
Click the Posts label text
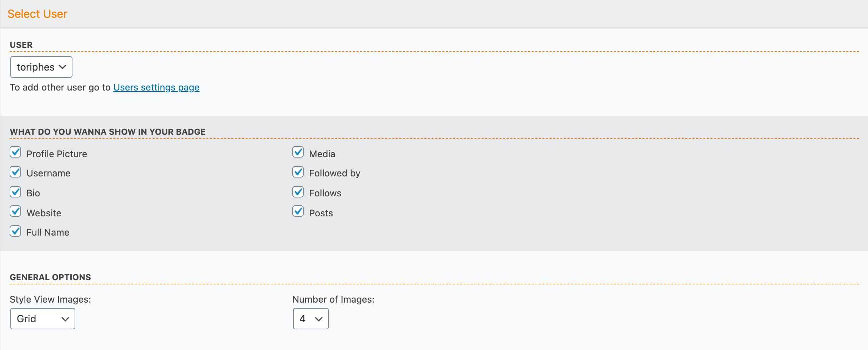tap(321, 213)
